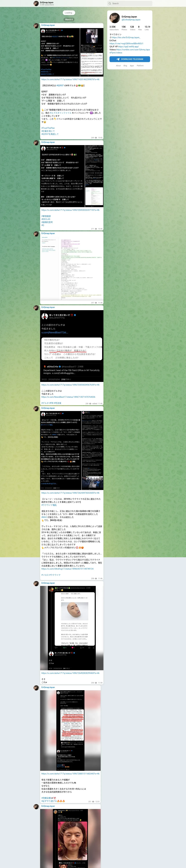Click the March 4 date badge
This screenshot has width=186, height=868.
click(x=69, y=20)
